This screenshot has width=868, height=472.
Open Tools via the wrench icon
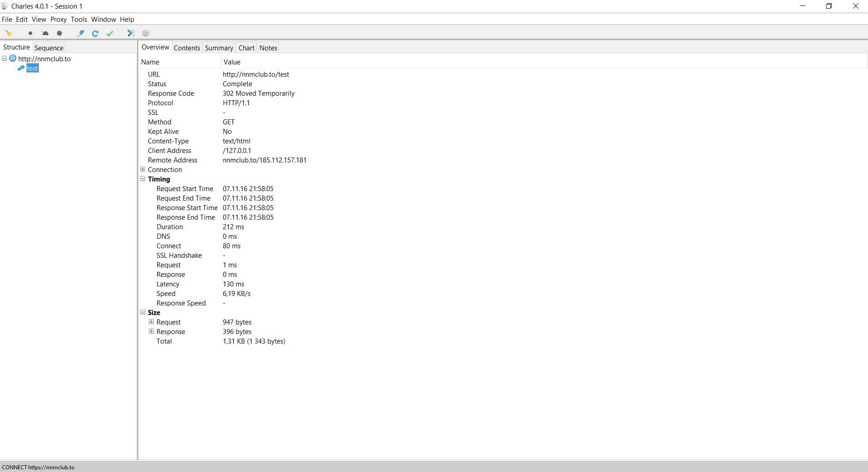tap(131, 33)
